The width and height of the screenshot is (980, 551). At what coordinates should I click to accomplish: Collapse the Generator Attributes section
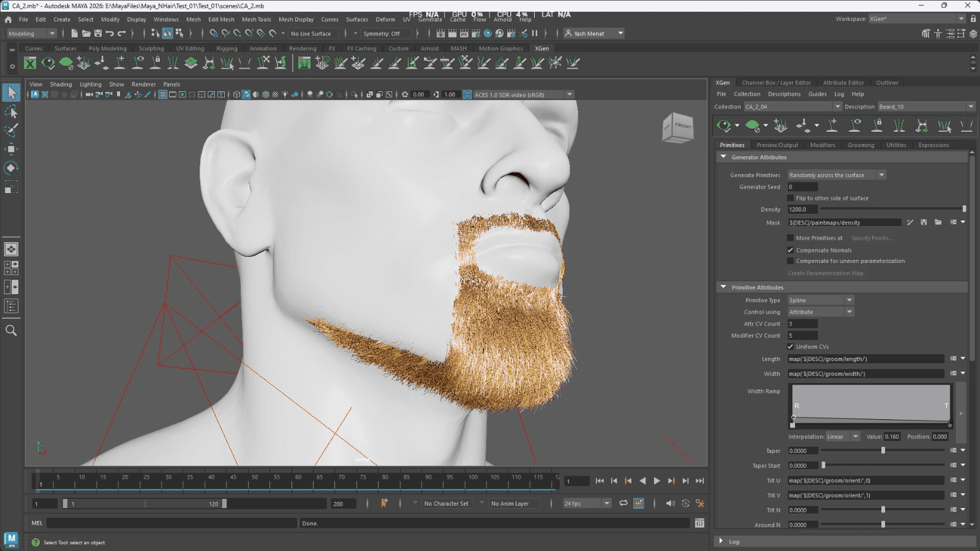[723, 158]
